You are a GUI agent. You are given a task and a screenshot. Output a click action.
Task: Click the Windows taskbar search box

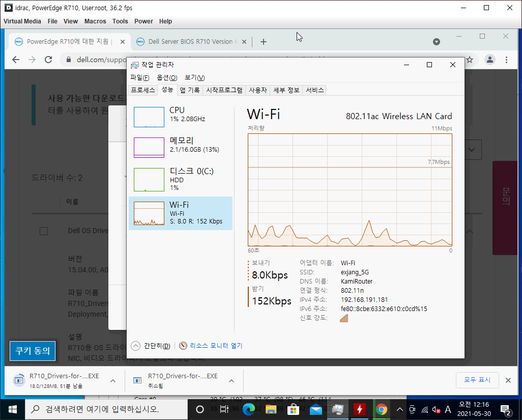click(106, 409)
